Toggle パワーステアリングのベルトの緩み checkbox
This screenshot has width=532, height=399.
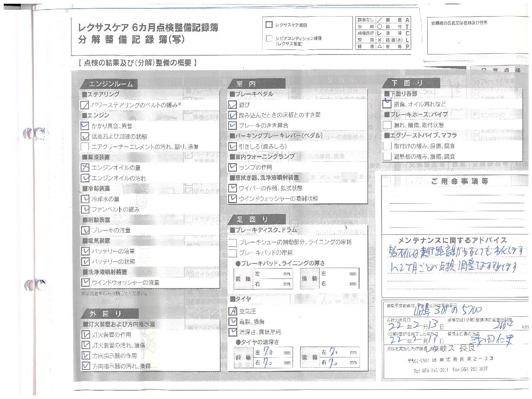pyautogui.click(x=85, y=105)
